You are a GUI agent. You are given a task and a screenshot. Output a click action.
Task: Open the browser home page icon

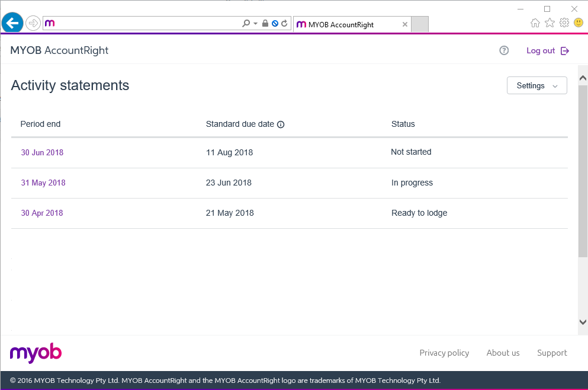pyautogui.click(x=535, y=23)
